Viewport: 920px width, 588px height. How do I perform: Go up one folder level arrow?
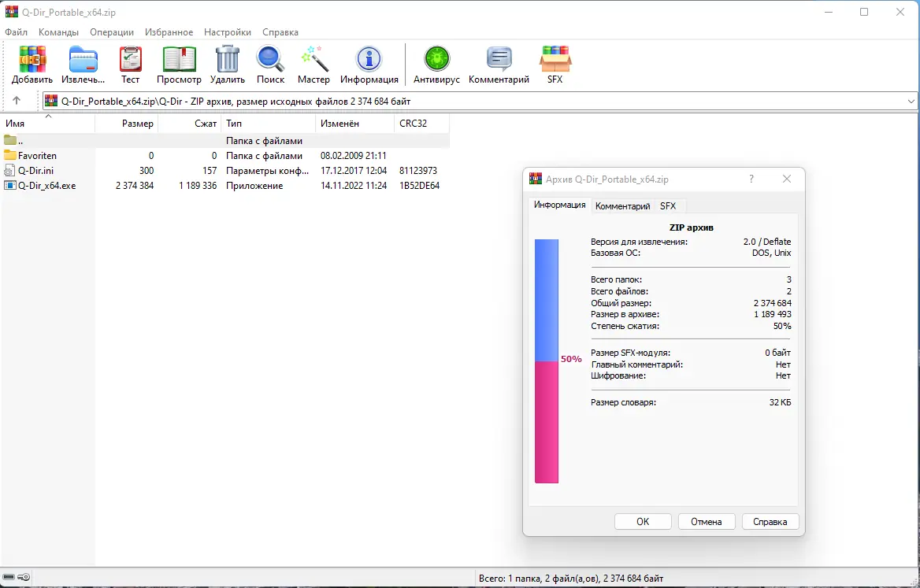(17, 100)
